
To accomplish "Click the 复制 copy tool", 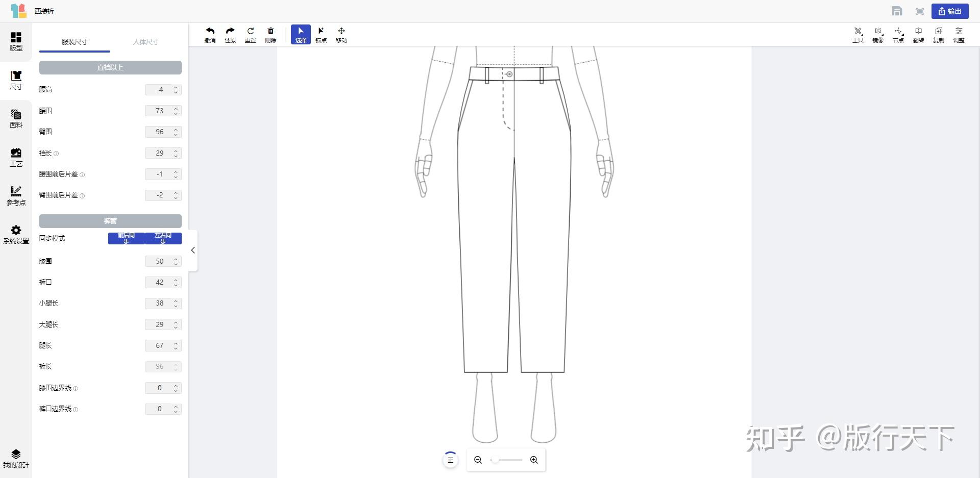I will tap(939, 35).
